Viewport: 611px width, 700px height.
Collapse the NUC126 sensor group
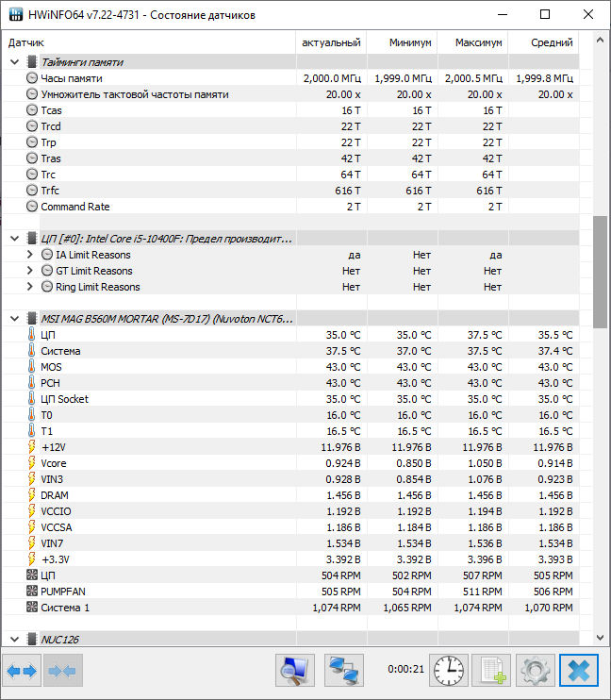coord(15,640)
